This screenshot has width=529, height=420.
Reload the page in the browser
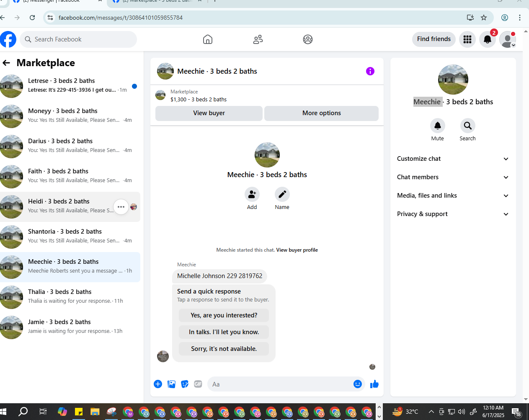pyautogui.click(x=32, y=18)
